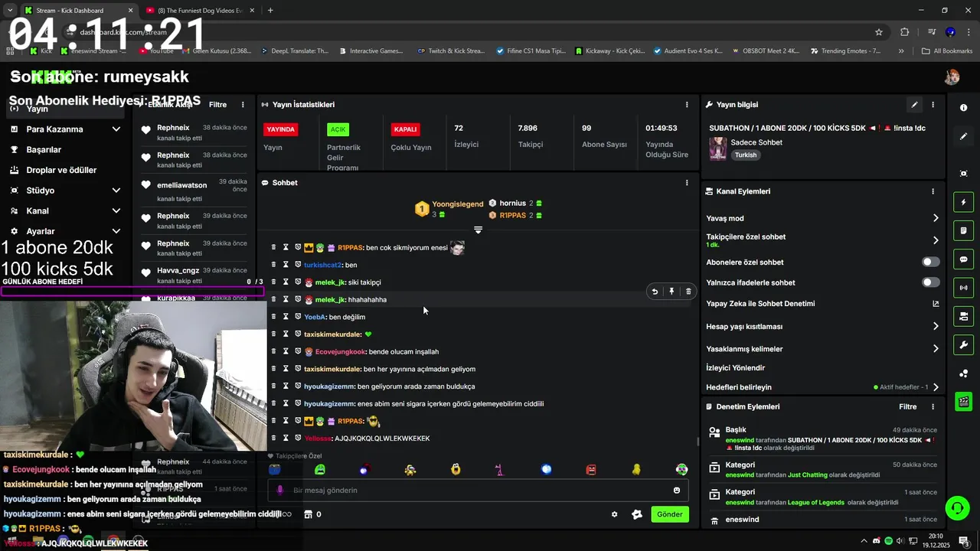Collapse pinned leaderboard in chat

(x=479, y=230)
